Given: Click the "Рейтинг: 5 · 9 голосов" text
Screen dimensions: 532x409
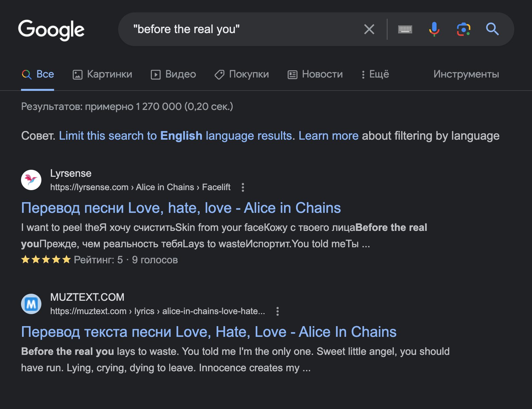Looking at the screenshot, I should (x=126, y=260).
